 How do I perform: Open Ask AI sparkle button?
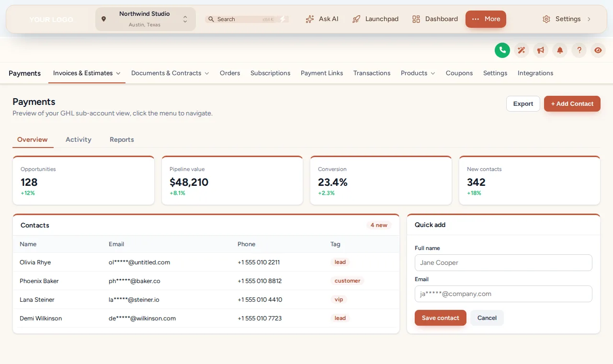(322, 19)
